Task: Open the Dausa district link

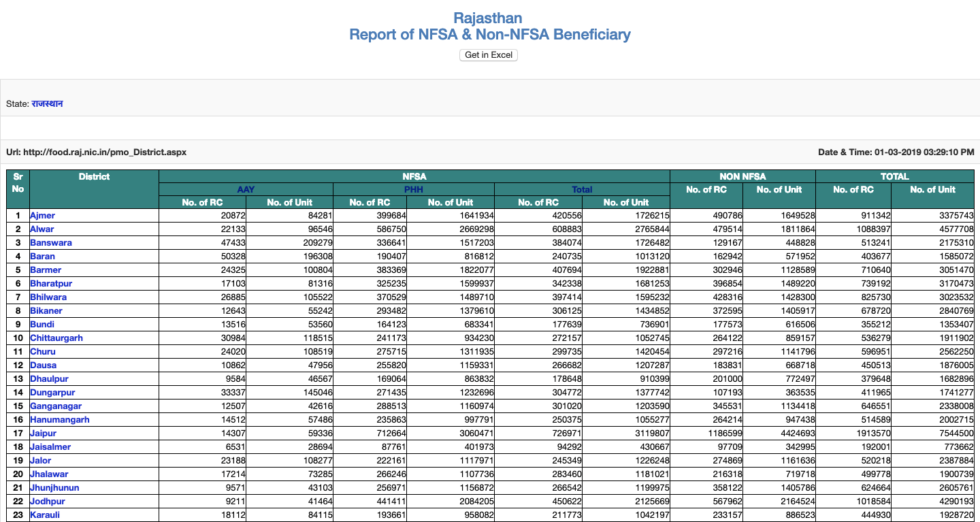Action: tap(43, 365)
